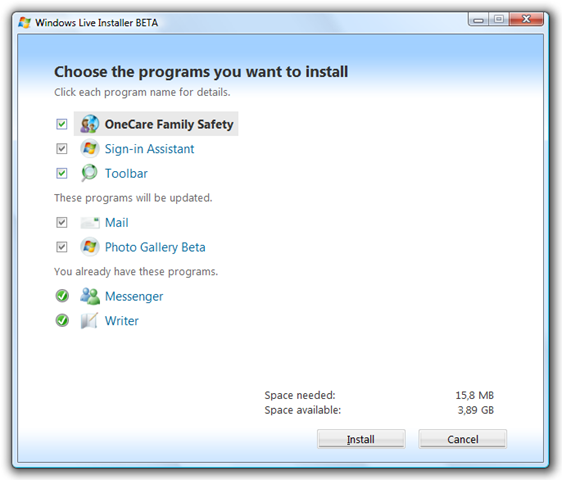Click the Windows Live logo in the title bar

(x=24, y=23)
